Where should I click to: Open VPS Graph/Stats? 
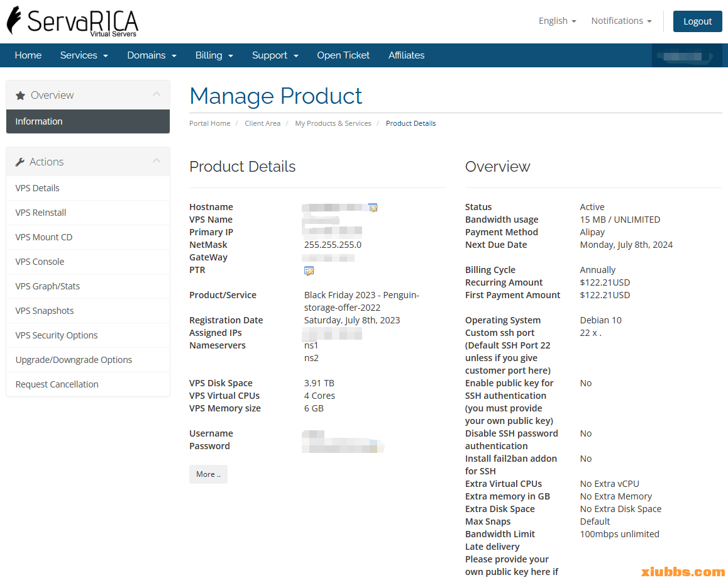pyautogui.click(x=48, y=286)
